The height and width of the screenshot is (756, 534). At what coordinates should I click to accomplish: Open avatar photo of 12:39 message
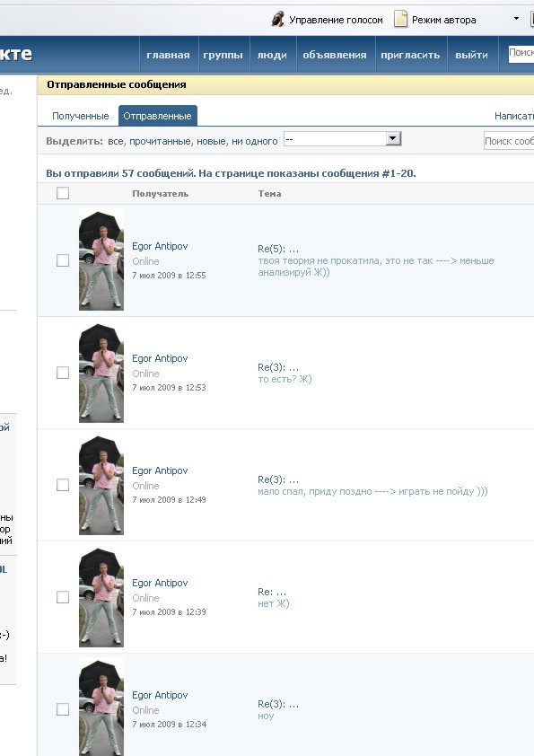click(101, 597)
